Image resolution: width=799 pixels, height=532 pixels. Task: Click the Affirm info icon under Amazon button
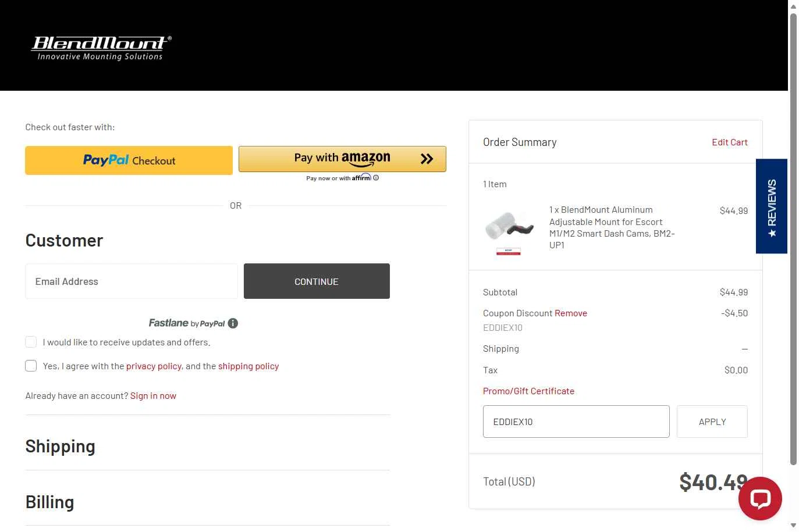[x=376, y=178]
